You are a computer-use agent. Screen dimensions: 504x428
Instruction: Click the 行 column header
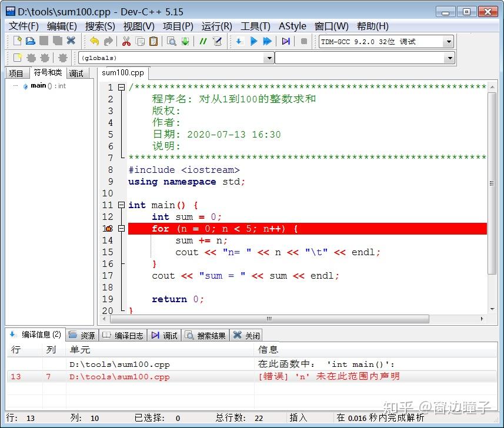coord(25,350)
